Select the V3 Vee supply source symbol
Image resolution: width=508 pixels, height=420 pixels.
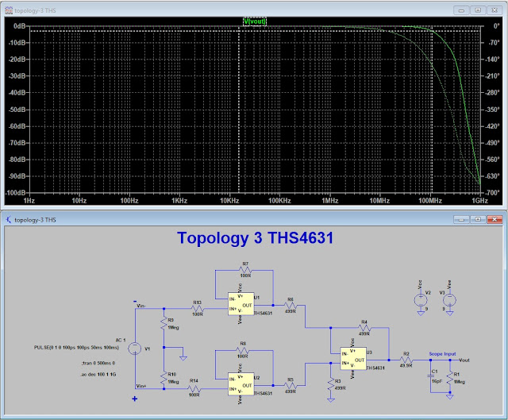click(450, 300)
